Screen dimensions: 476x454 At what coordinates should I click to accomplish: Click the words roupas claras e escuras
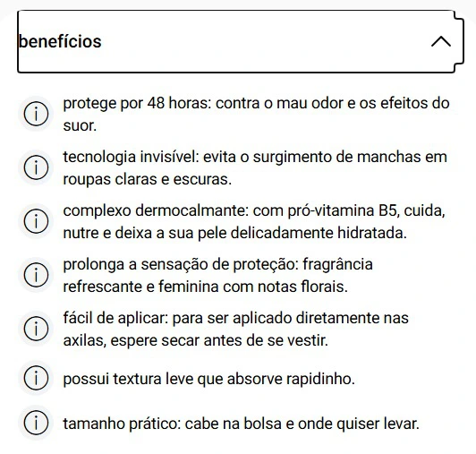coord(148,179)
